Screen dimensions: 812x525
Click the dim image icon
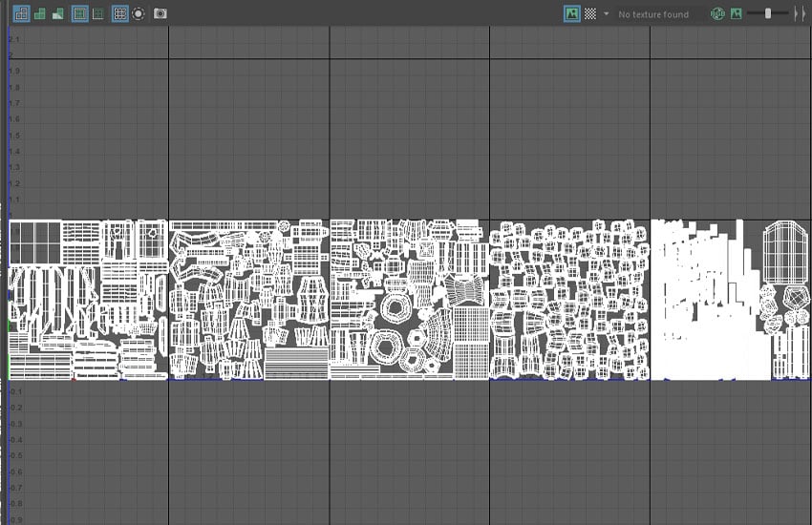(x=736, y=14)
